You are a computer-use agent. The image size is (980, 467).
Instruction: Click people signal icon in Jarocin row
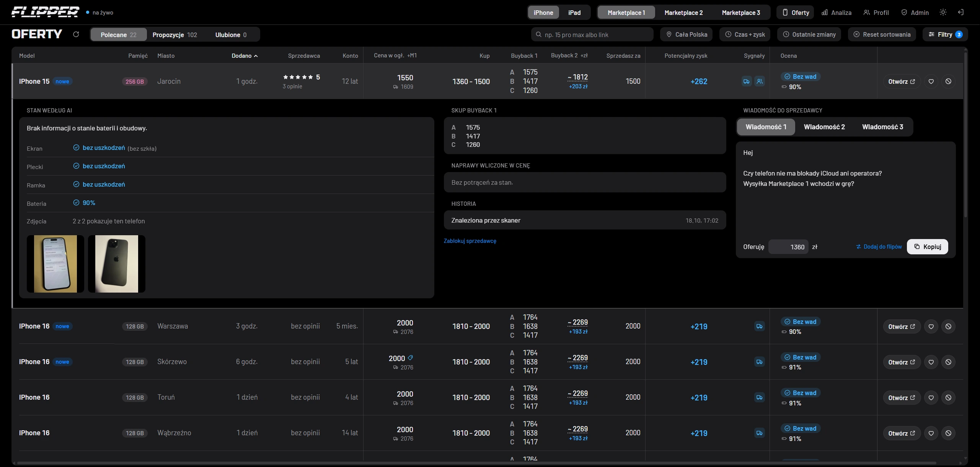760,81
